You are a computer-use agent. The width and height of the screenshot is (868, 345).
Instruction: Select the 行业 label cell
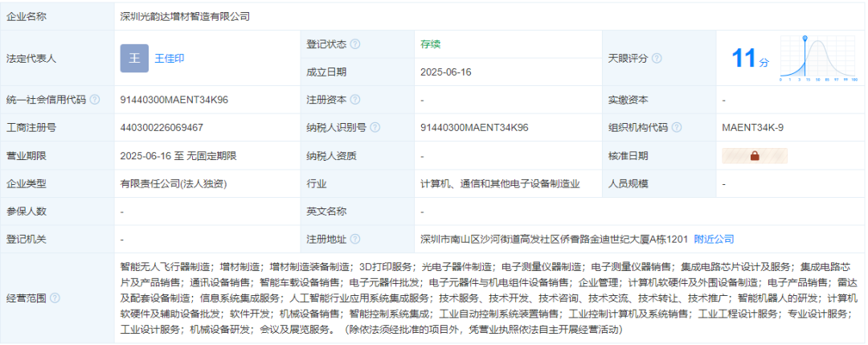pos(357,184)
